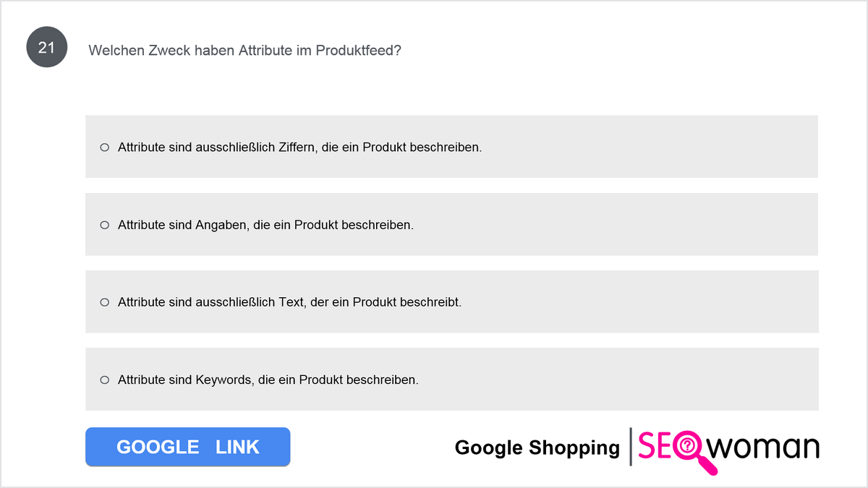Click the 'Google Shopping' label
Viewport: 868px width, 488px height.
click(x=537, y=448)
